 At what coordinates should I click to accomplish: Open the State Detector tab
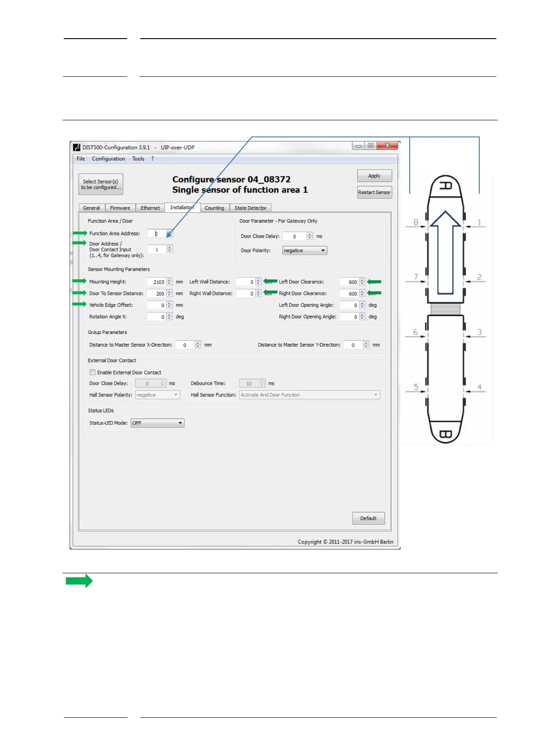click(x=251, y=208)
